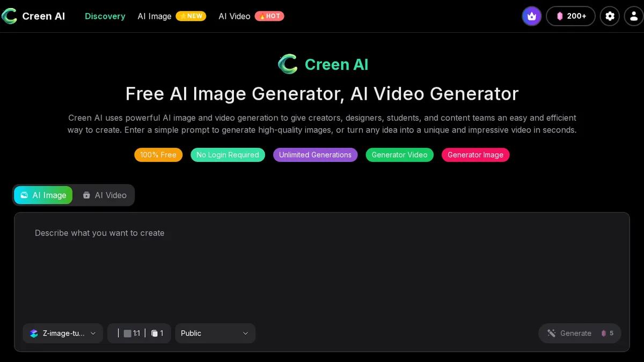This screenshot has width=644, height=362.
Task: Open the settings gear icon
Action: [610, 16]
